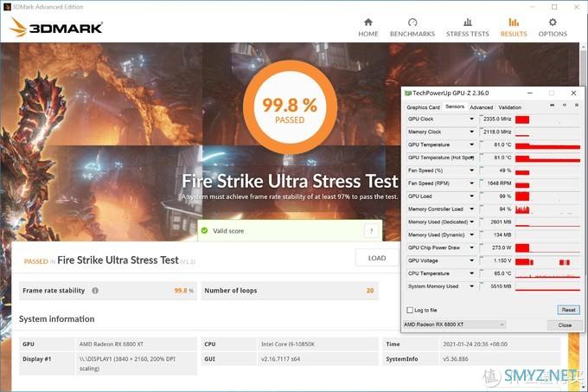
Task: Click the Display #1 DISPLAY1 resolution text
Action: coord(127,363)
